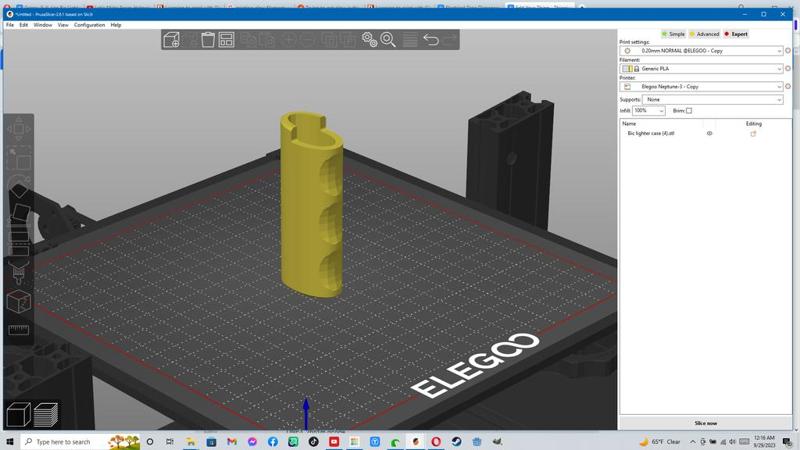Open the Measure ruler tool
This screenshot has height=450, width=800.
coord(18,330)
